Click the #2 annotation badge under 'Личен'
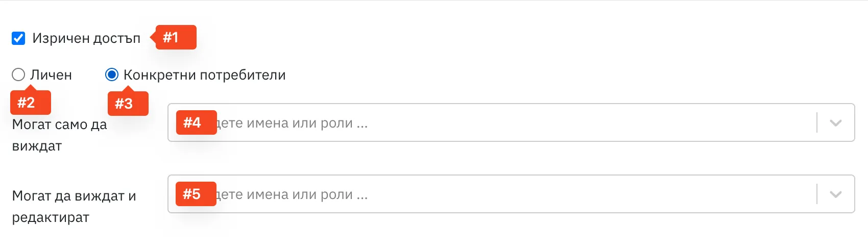Screen dimensions: 868x249 coord(31,102)
